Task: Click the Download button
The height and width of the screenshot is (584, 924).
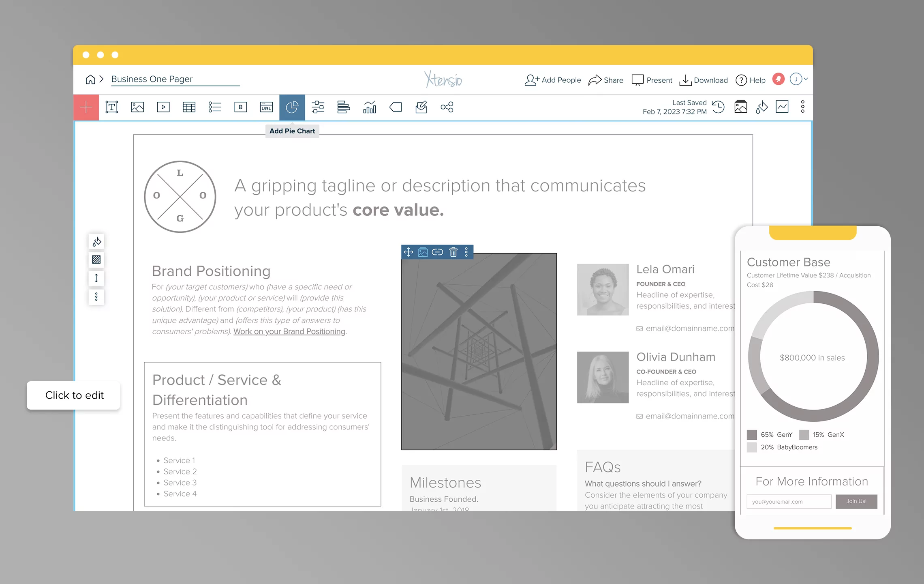Action: click(x=704, y=80)
